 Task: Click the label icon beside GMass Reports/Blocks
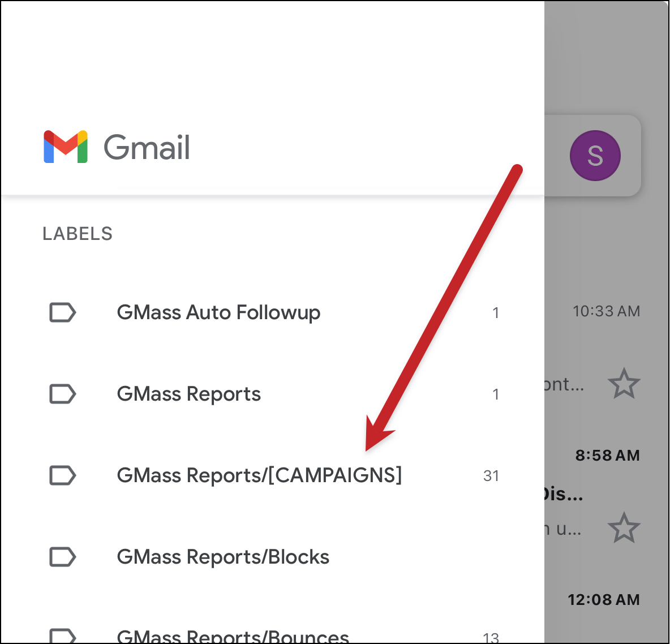point(62,557)
